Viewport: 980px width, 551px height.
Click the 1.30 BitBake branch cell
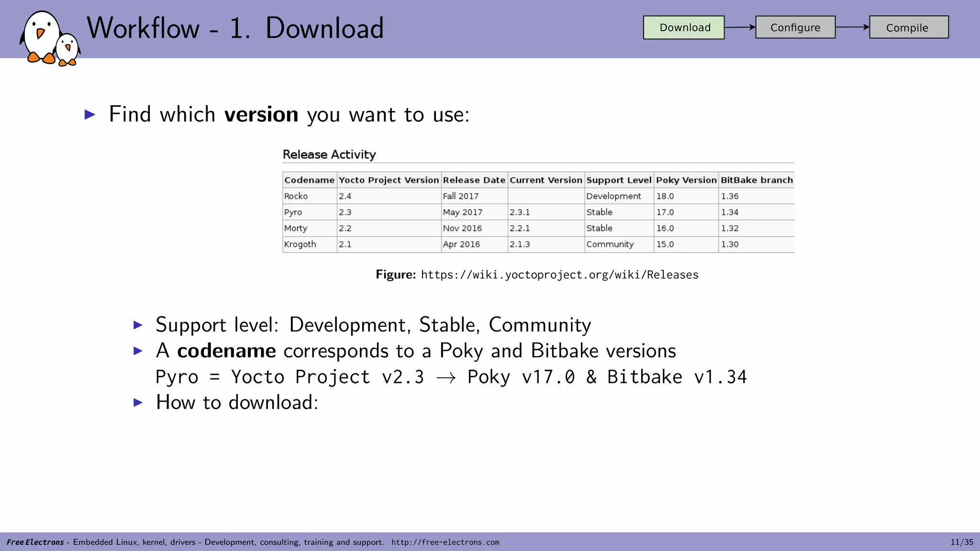[x=757, y=244]
